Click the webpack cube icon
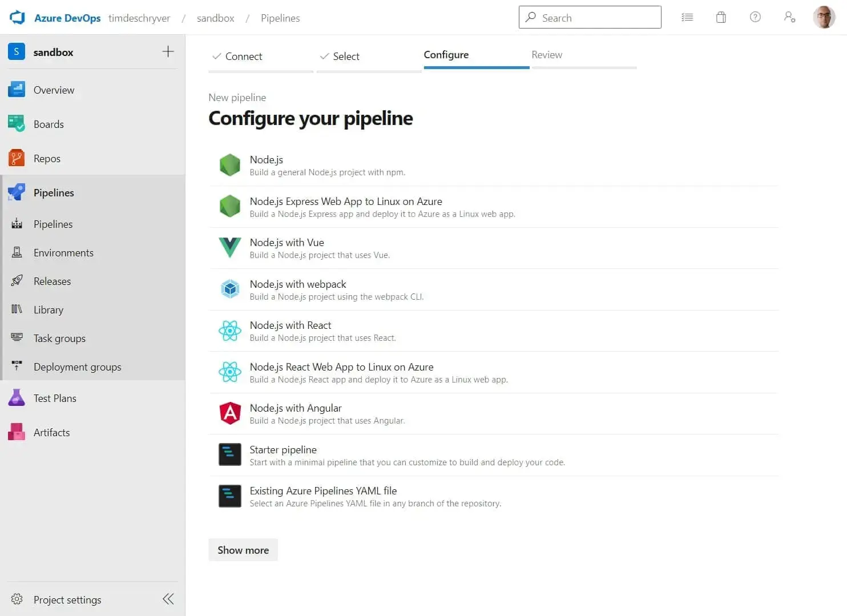Viewport: 847px width, 616px height. (230, 289)
